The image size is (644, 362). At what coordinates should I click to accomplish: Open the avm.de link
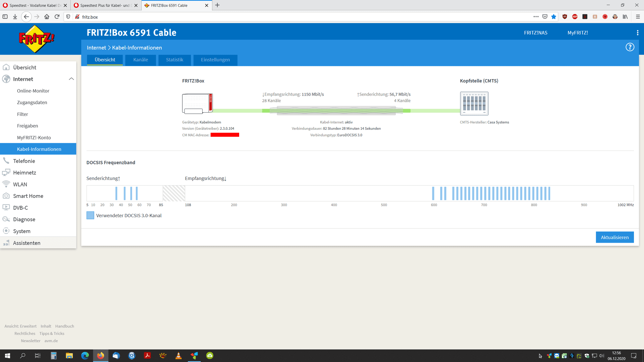pos(51,341)
